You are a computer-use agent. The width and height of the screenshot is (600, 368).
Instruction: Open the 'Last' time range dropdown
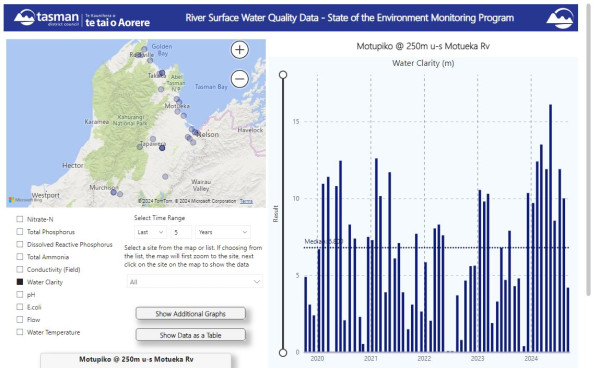pyautogui.click(x=150, y=232)
